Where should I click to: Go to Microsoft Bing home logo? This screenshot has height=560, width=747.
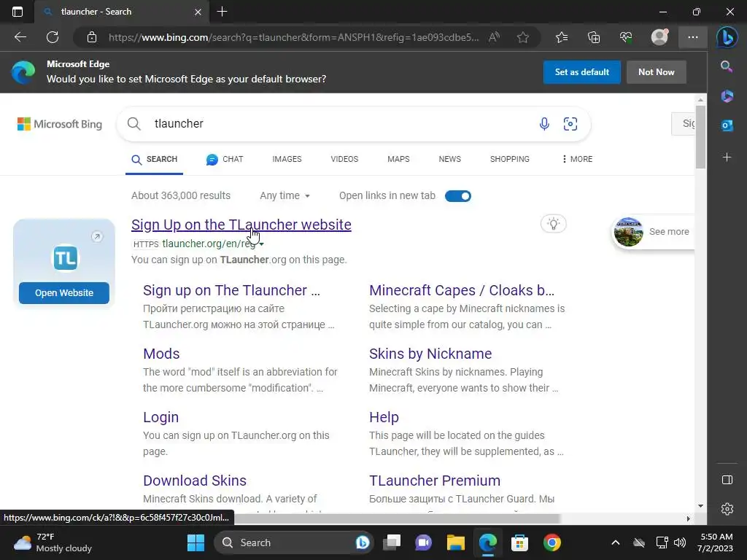click(60, 124)
